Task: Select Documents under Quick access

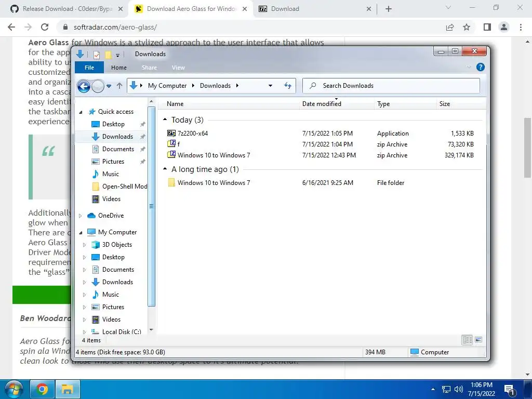Action: coord(118,149)
